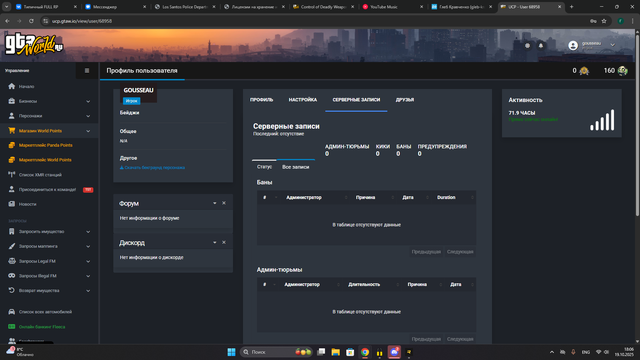Image resolution: width=640 pixels, height=360 pixels.
Task: Click the Список XMR станций antenna icon
Action: [11, 174]
